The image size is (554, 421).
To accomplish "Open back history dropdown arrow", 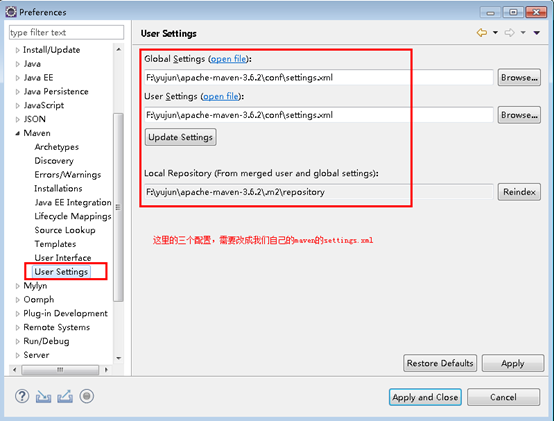I will click(495, 32).
